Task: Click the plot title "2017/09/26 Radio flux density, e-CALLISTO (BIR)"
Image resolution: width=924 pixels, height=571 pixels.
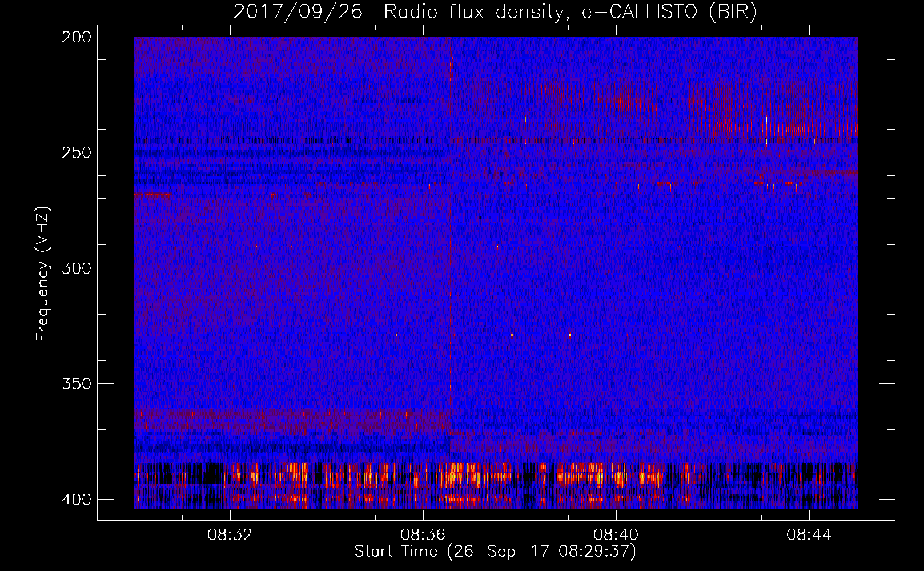Action: click(x=495, y=11)
